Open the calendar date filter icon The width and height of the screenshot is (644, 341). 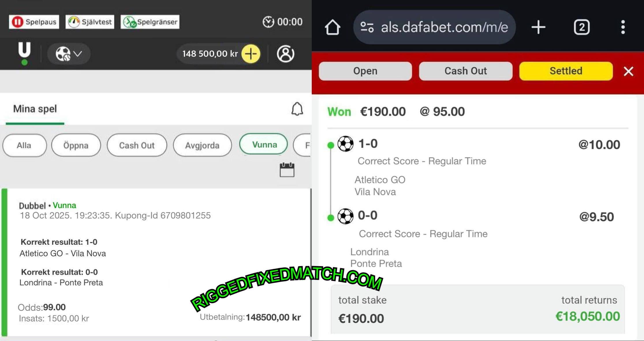click(287, 170)
